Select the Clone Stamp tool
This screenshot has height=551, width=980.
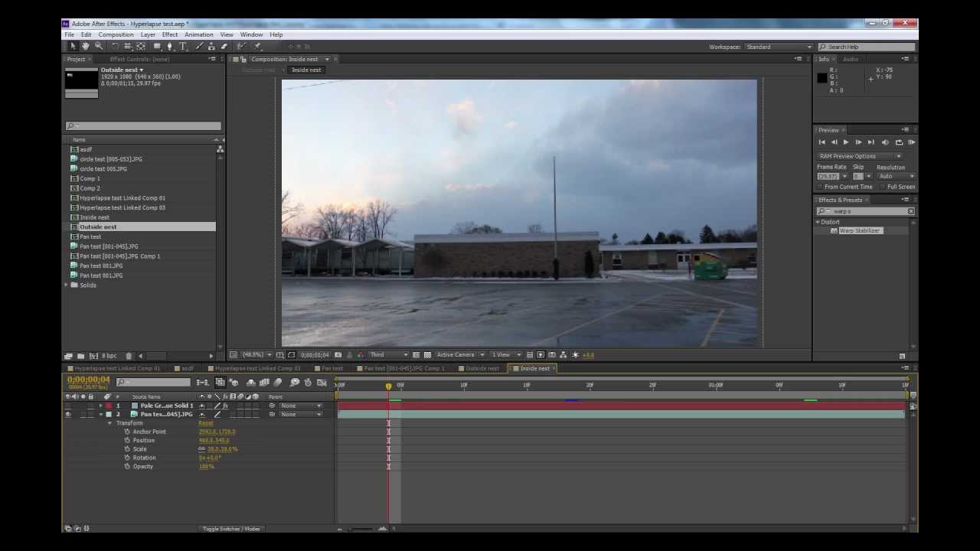(x=212, y=47)
